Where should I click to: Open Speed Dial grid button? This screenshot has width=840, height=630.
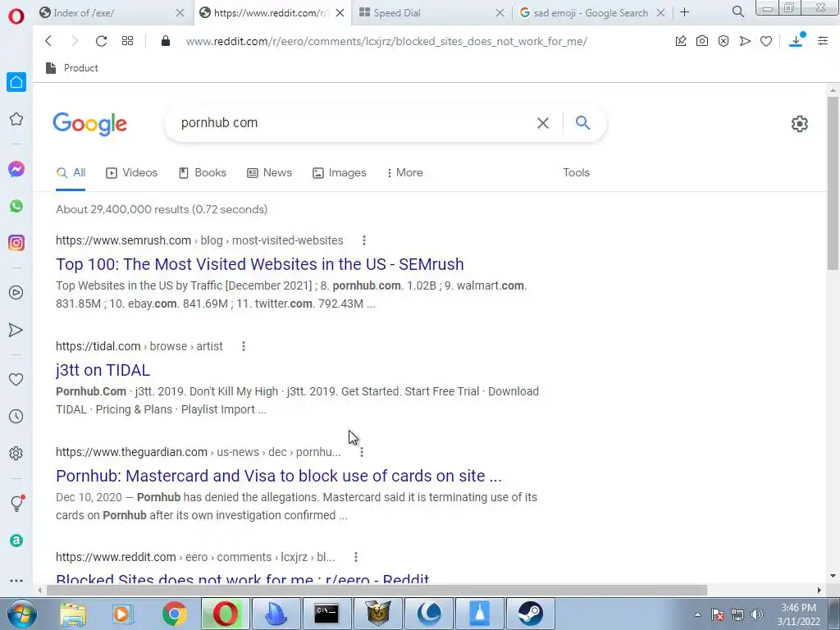127,41
